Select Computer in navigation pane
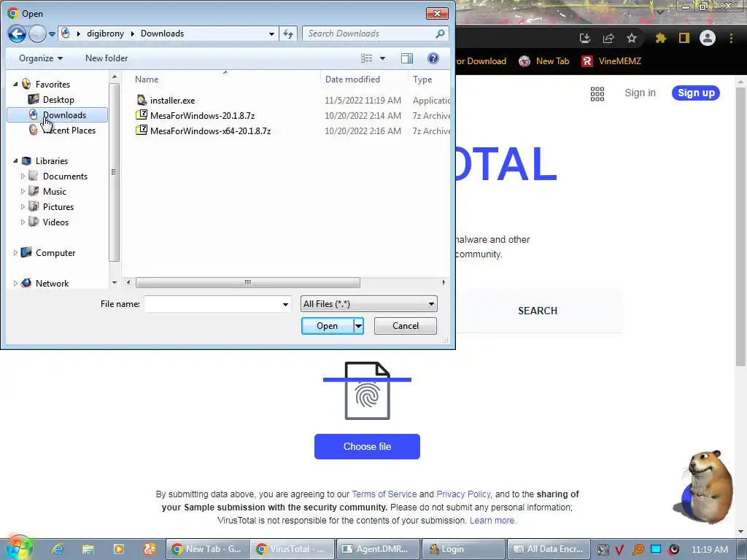This screenshot has height=560, width=747. (x=55, y=253)
